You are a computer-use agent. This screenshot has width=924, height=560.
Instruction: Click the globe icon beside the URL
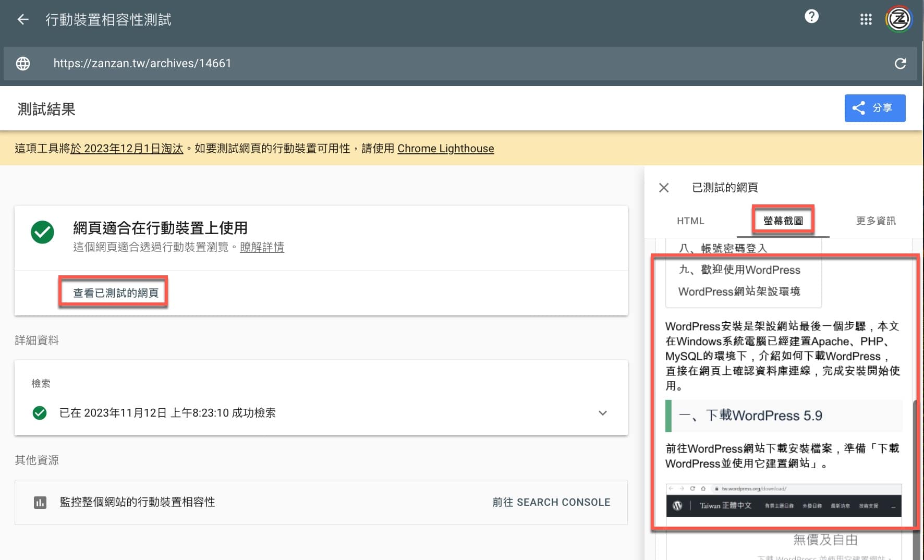pyautogui.click(x=23, y=64)
